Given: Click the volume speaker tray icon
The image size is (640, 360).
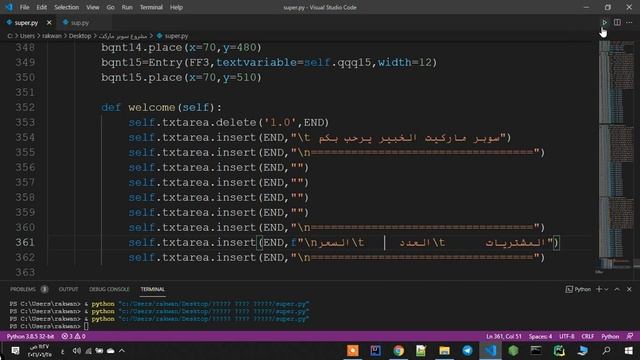Looking at the screenshot, I should pyautogui.click(x=76, y=351).
